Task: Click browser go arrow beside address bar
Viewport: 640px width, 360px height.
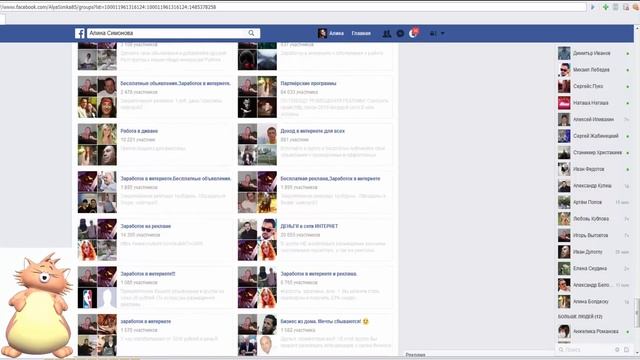Action: tap(593, 7)
